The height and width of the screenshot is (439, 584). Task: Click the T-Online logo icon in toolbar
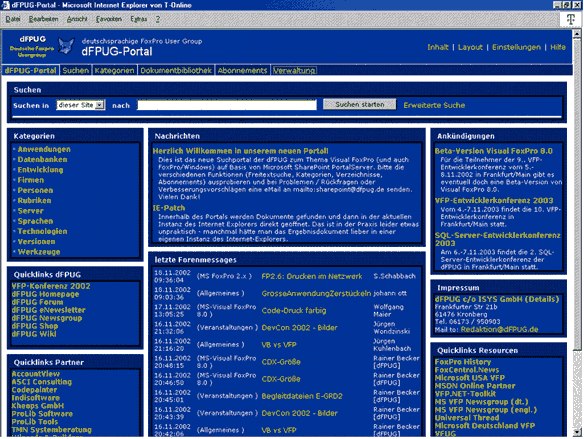click(570, 19)
